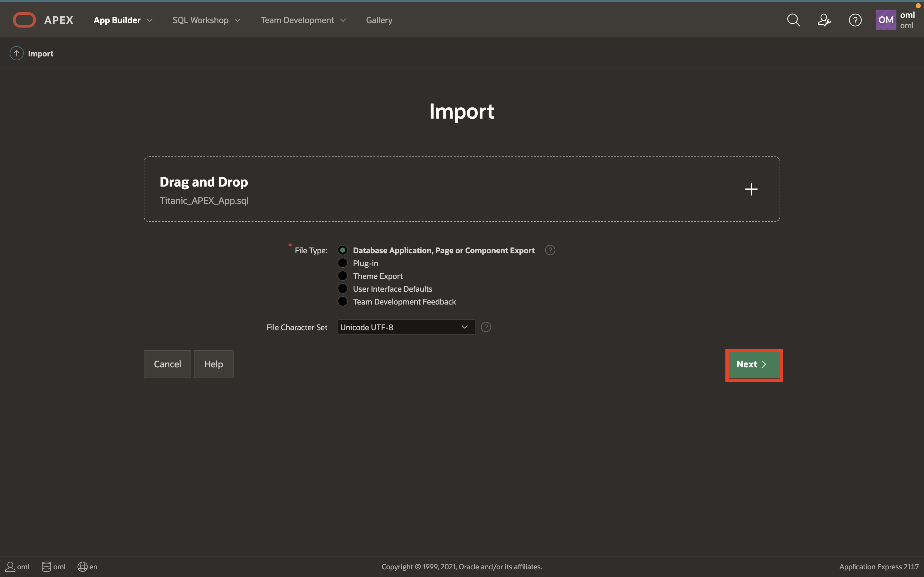Expand the App Builder menu chevron
Image resolution: width=924 pixels, height=577 pixels.
(x=150, y=20)
